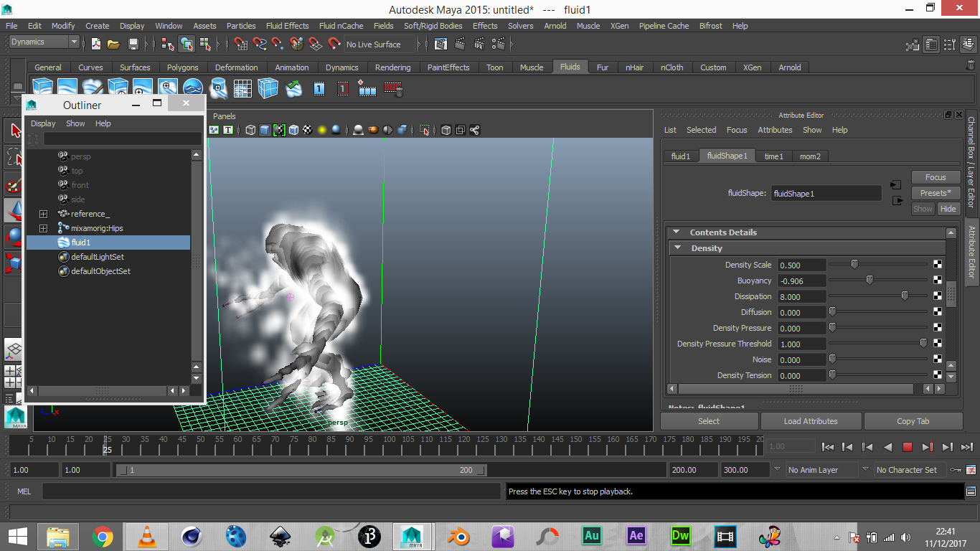Click the delete cache trash shelf icon

click(392, 89)
